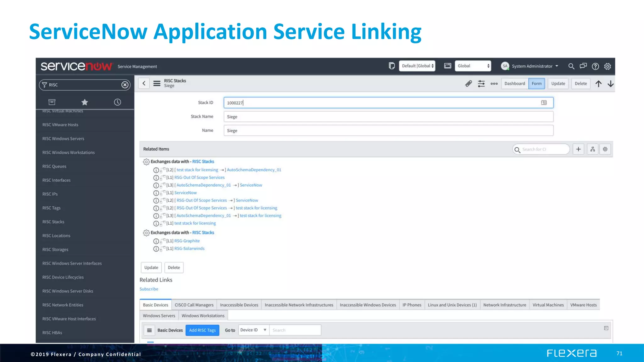Click the Stack ID field lookup icon
This screenshot has height=362, width=644.
pyautogui.click(x=544, y=103)
